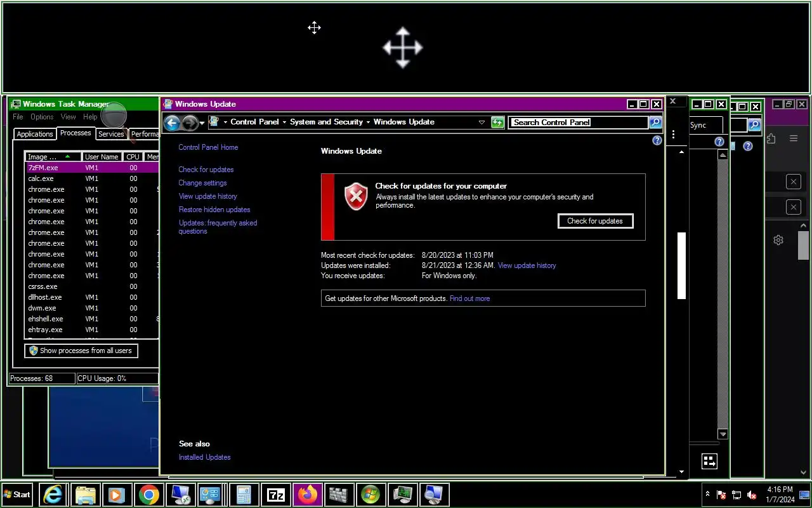Click the muted volume tray icon
812x508 pixels.
click(x=752, y=495)
